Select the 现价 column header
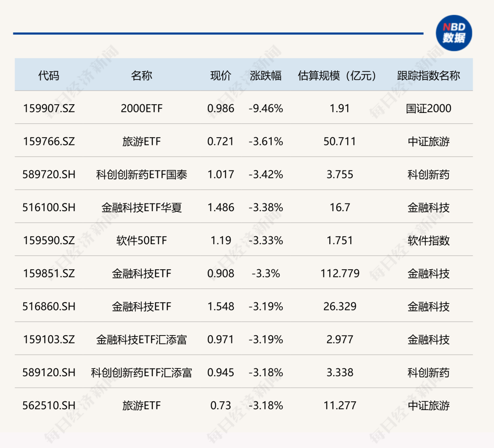 (x=220, y=75)
